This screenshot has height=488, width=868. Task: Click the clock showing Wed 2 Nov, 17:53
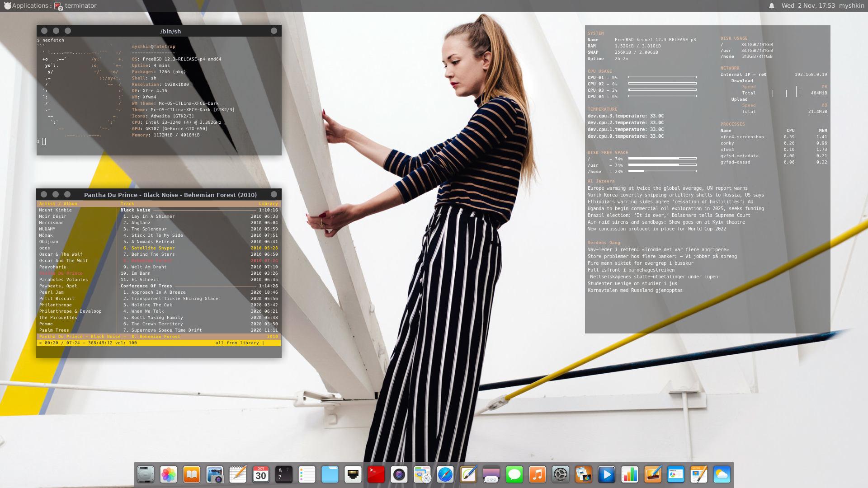(x=808, y=6)
